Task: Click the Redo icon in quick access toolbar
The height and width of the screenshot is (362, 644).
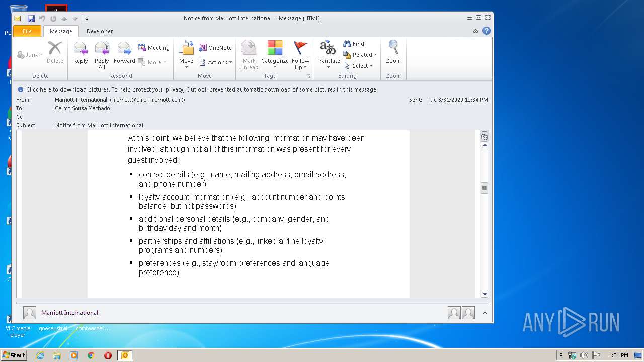Action: pyautogui.click(x=53, y=19)
